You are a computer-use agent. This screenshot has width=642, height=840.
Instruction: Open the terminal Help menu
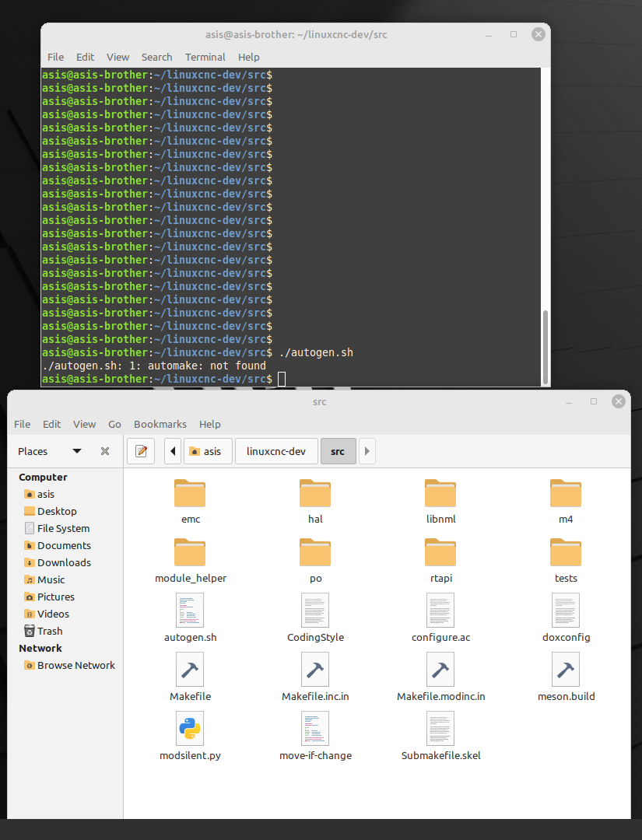pyautogui.click(x=249, y=57)
